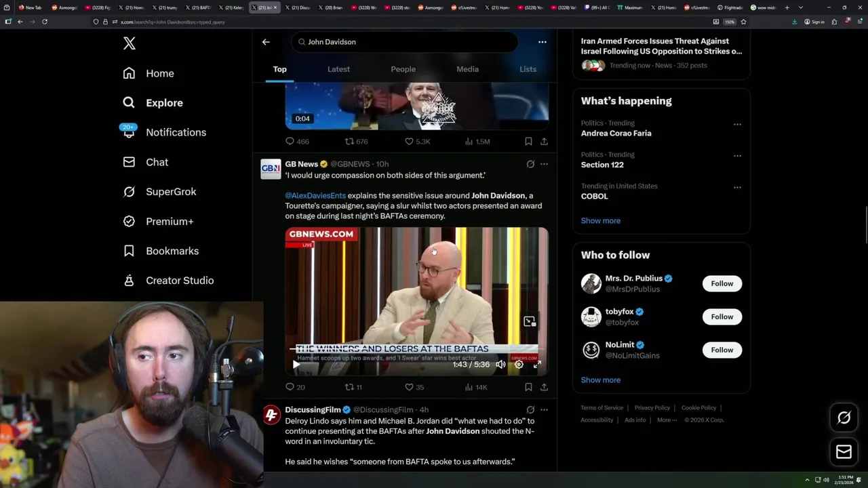The image size is (868, 488).
Task: View analytics showing 1.5M views
Action: coord(477,142)
